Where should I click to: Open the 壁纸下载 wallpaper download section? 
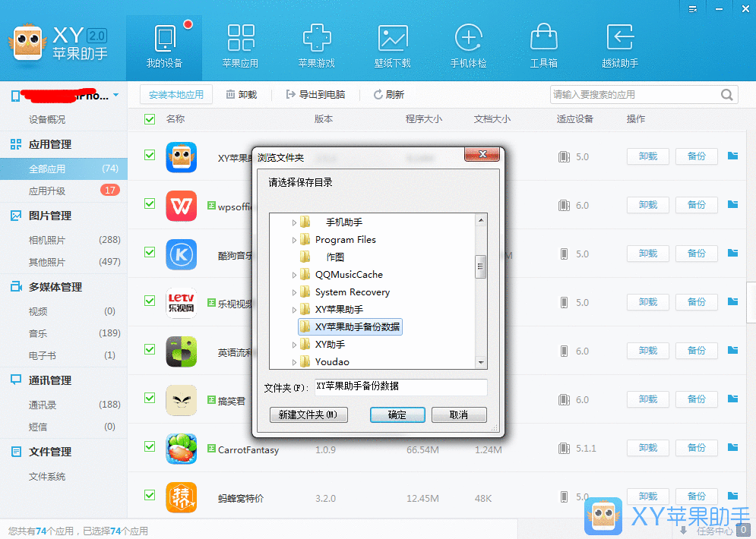tap(393, 46)
